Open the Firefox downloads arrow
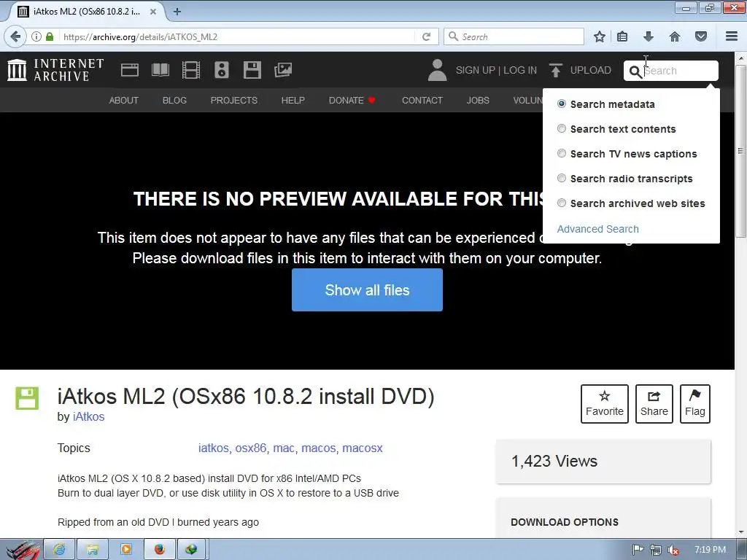Image resolution: width=747 pixels, height=560 pixels. [x=649, y=36]
